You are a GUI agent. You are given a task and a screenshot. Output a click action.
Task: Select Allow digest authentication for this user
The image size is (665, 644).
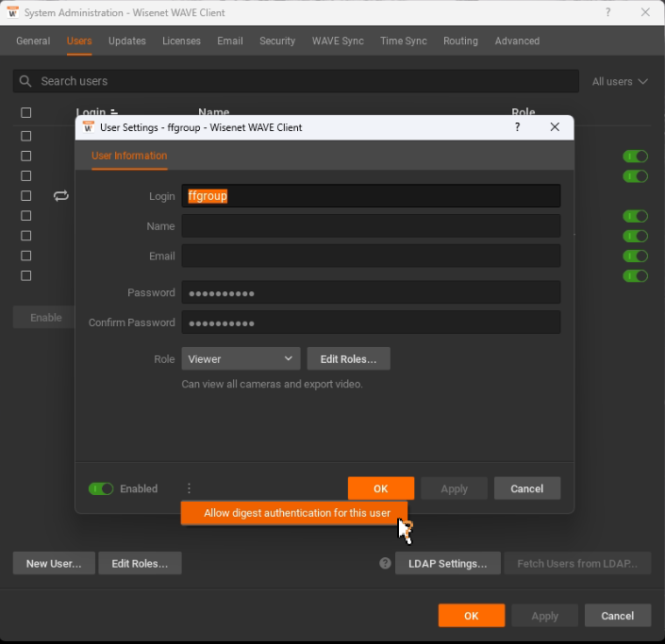point(294,513)
